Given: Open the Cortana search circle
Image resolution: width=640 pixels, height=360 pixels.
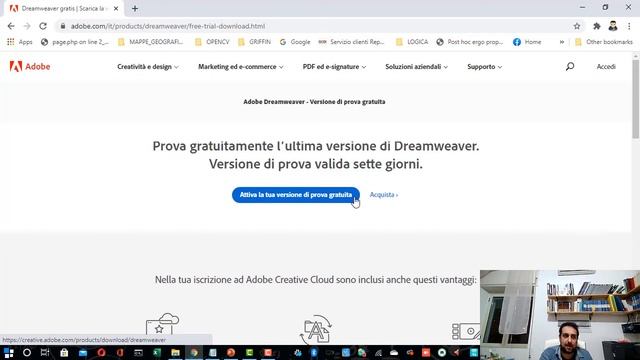Looking at the screenshot, I should tap(27, 353).
